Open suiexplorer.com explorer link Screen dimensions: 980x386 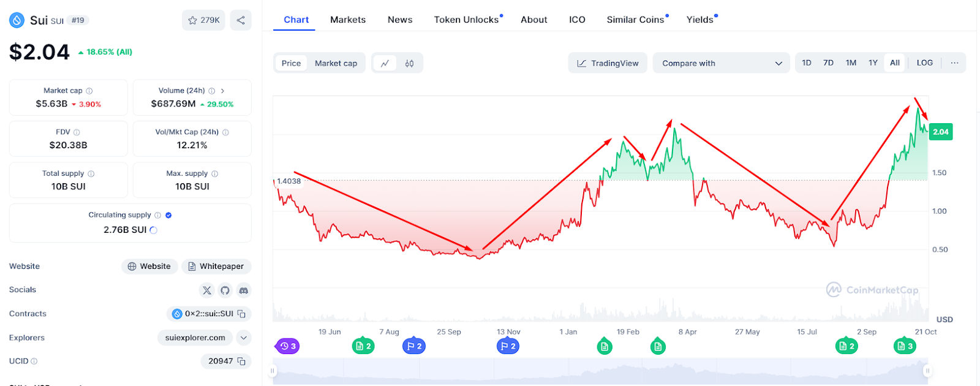(x=195, y=338)
